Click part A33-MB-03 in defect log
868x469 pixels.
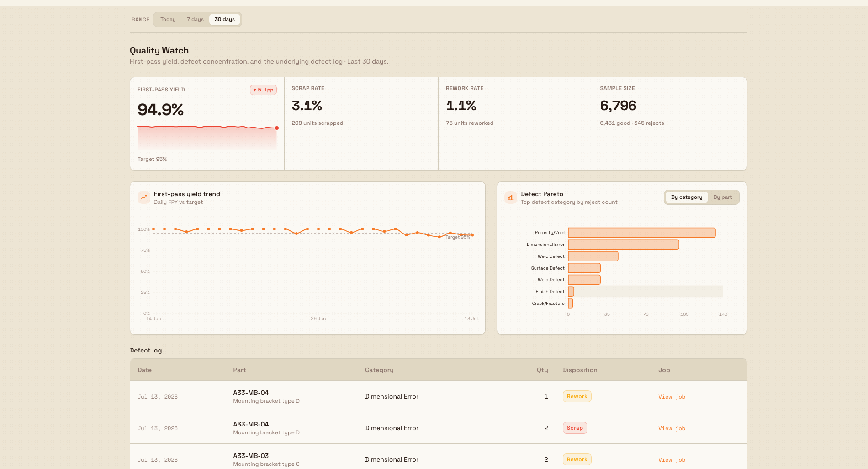(x=251, y=456)
